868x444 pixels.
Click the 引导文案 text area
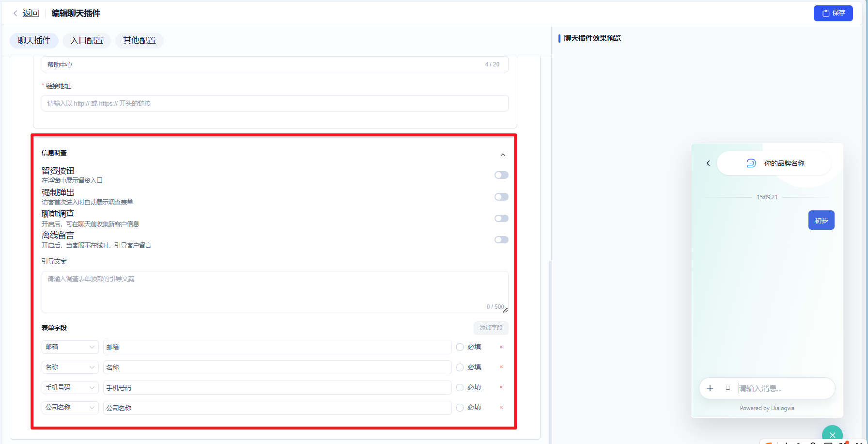275,292
